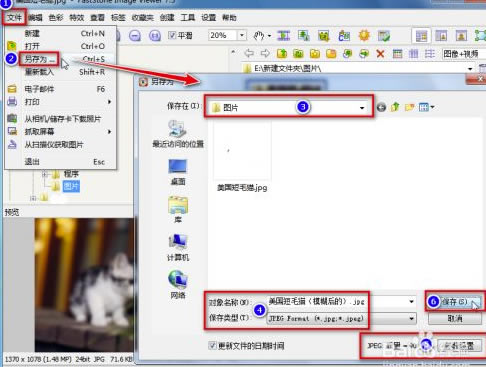Select the 美国短毛猫.jpg file thumbnail
The image size is (486, 367).
(242, 157)
